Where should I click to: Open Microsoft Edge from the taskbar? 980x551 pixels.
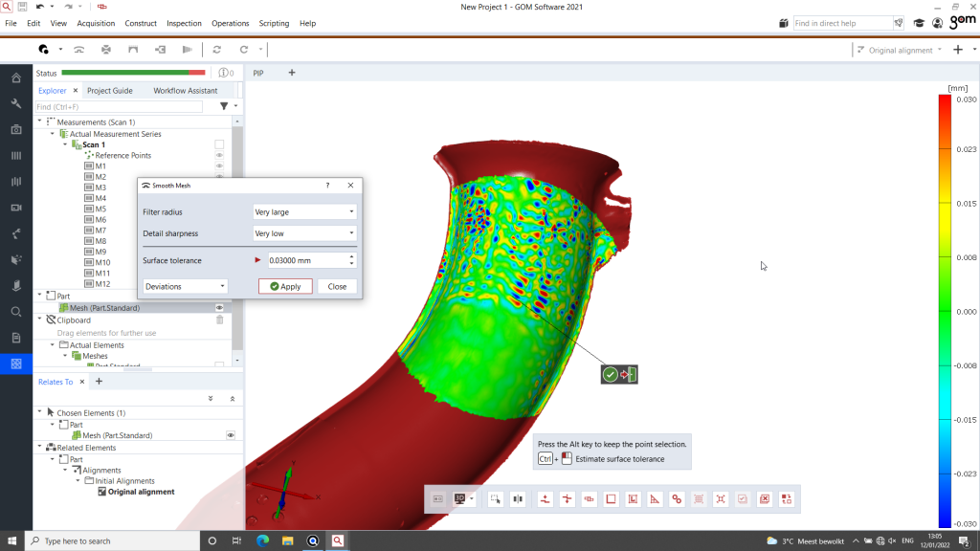262,541
